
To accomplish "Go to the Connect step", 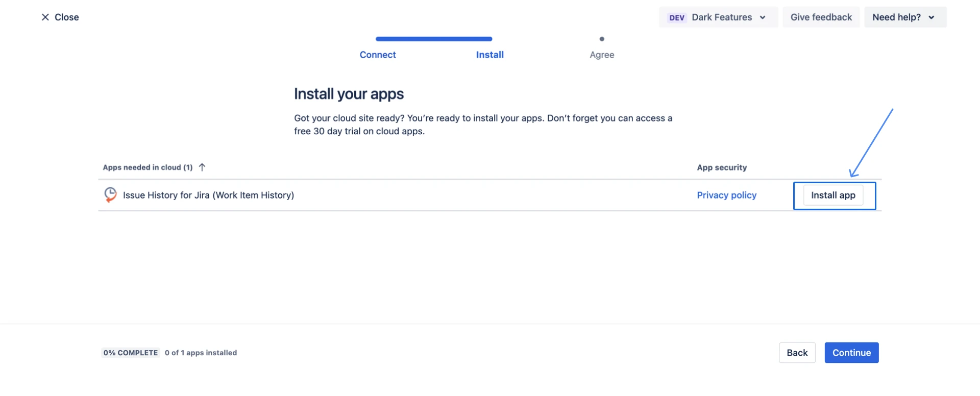I will [x=378, y=55].
